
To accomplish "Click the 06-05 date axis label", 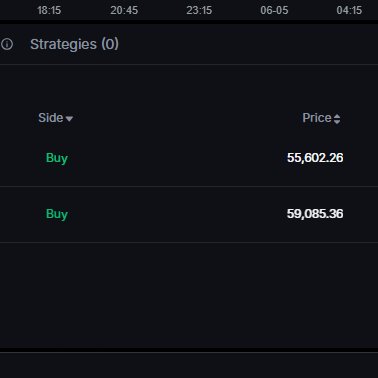I will (274, 10).
